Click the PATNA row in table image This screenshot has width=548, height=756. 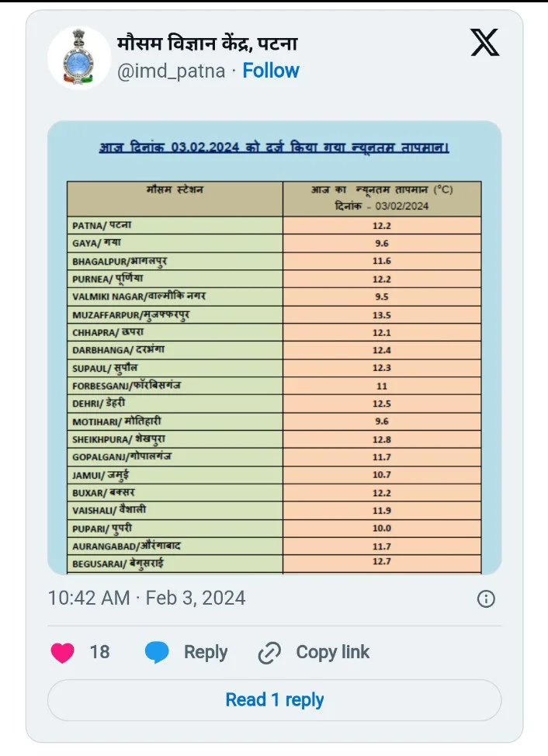pyautogui.click(x=175, y=225)
